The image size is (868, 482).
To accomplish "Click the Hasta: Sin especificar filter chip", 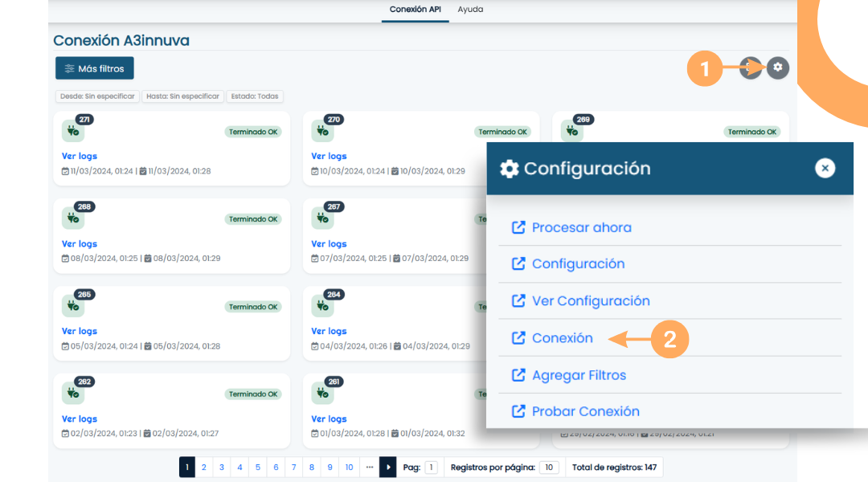I will tap(182, 96).
